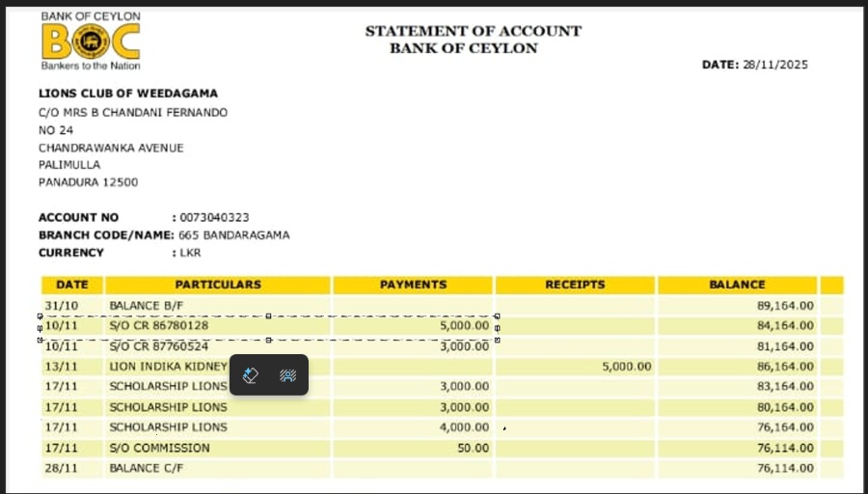This screenshot has width=868, height=494.
Task: Click the remove background icon in floating toolbar
Action: 287,375
